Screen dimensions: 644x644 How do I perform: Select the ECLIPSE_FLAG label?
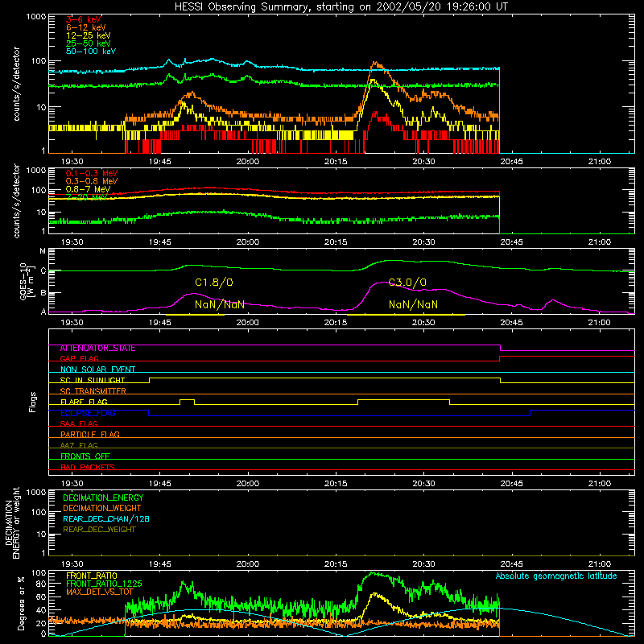coord(88,413)
